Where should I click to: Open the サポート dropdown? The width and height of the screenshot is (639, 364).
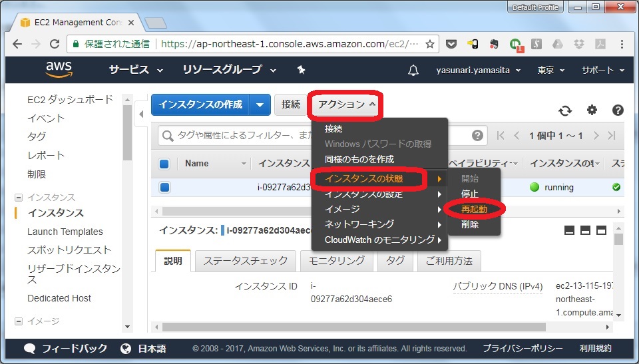603,70
